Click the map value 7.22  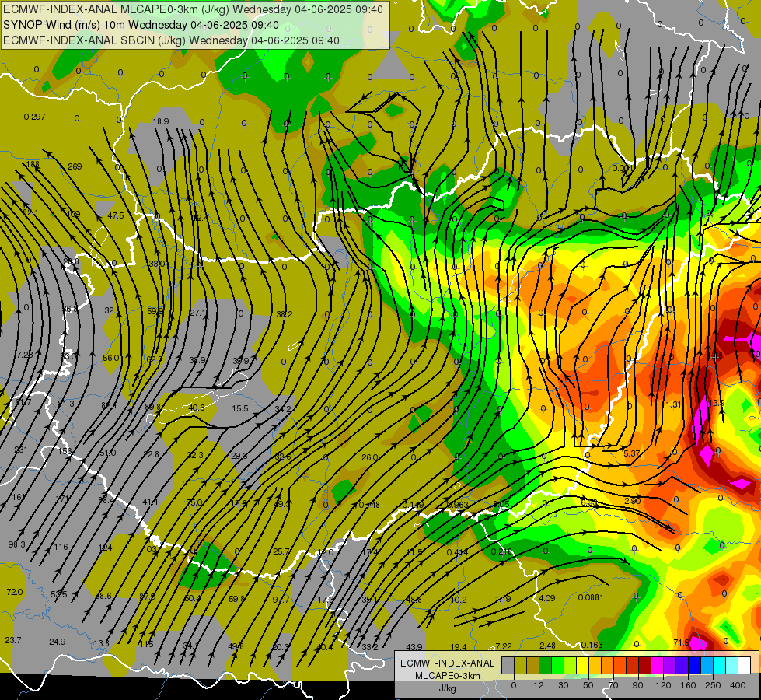tap(503, 646)
